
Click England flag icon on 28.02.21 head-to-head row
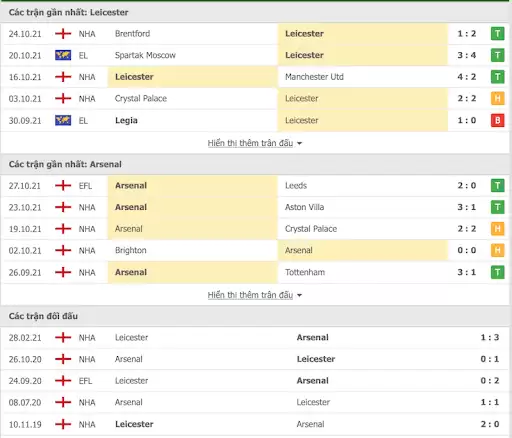tap(63, 337)
